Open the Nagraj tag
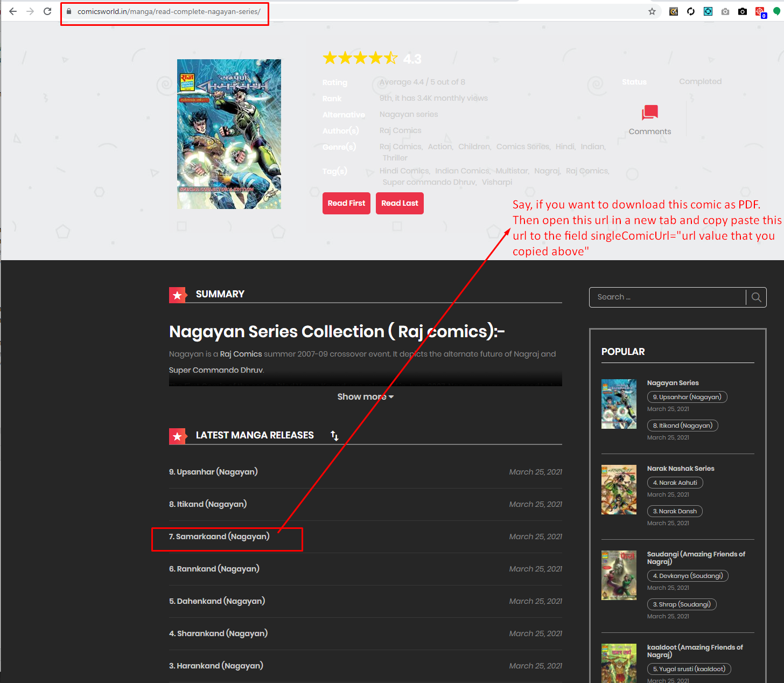Screen dimensions: 784x683 [x=547, y=171]
